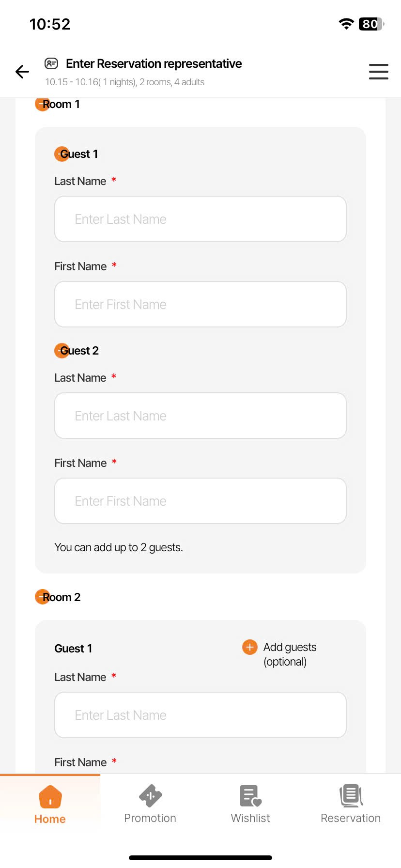Remove Room 2 with minus icon
The width and height of the screenshot is (401, 868).
click(42, 597)
